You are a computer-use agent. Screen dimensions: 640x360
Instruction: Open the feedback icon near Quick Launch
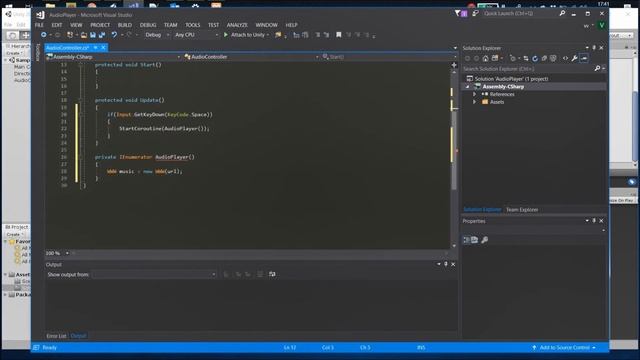click(x=475, y=13)
